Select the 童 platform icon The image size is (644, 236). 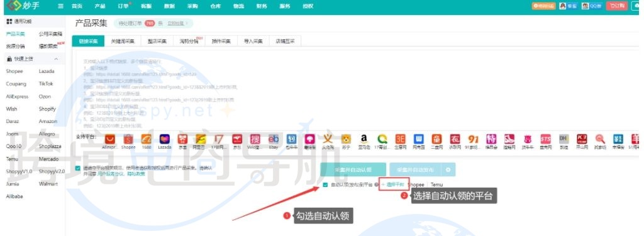436,139
